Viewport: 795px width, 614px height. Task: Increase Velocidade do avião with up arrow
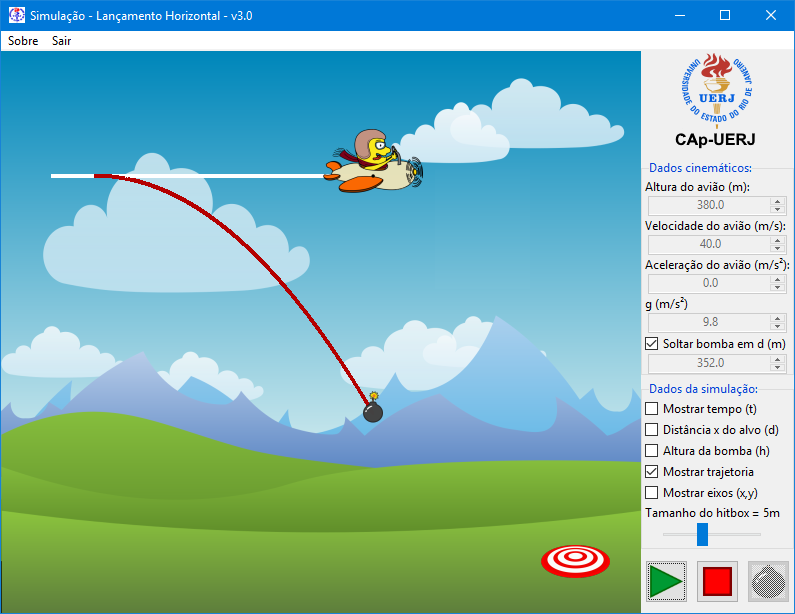(x=778, y=240)
